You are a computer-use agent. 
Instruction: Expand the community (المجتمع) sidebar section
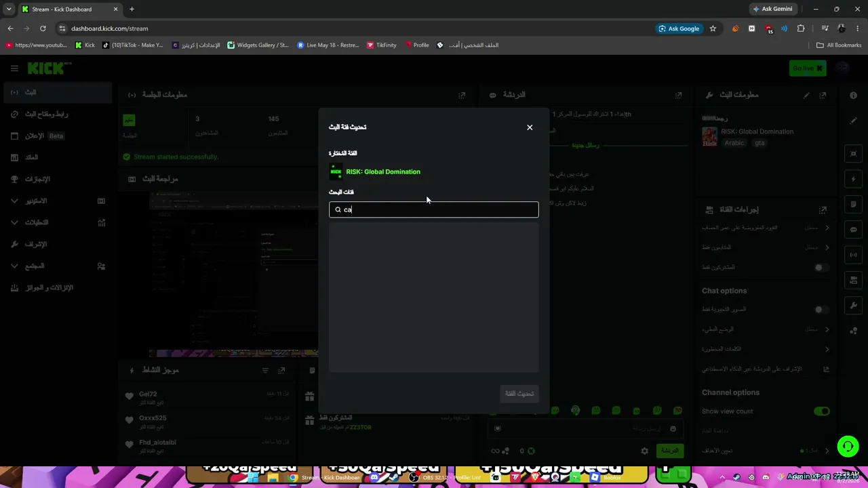pos(57,266)
